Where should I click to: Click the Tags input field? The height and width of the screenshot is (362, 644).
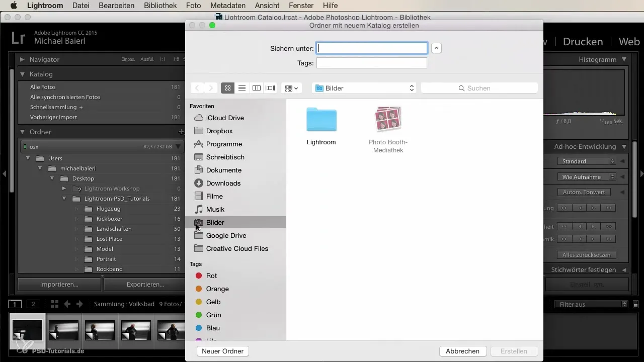[x=372, y=63]
